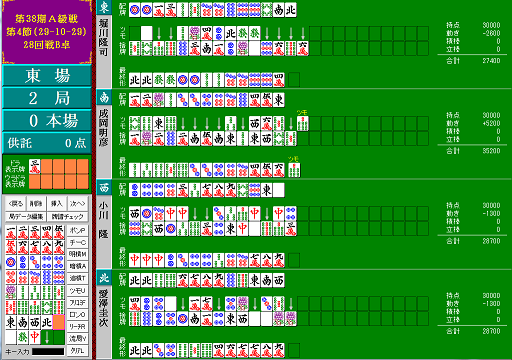Run the 牌譜チェック record check
This screenshot has width=512, height=360.
point(67,217)
